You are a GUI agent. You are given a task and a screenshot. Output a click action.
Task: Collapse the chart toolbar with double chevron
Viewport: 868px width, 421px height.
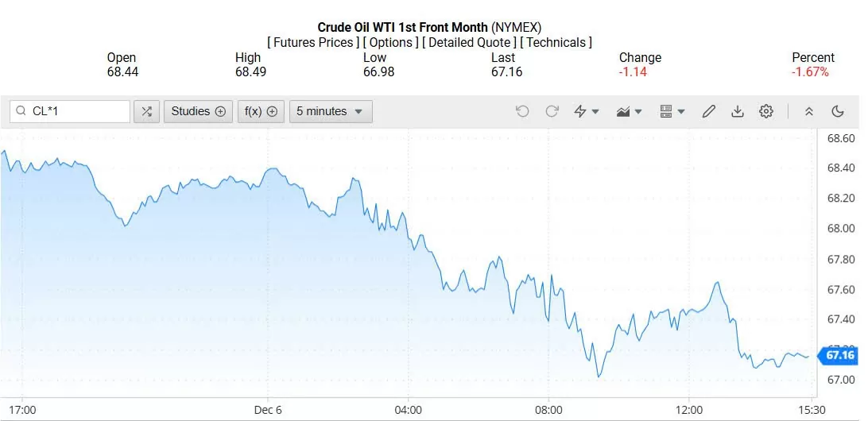tap(809, 111)
